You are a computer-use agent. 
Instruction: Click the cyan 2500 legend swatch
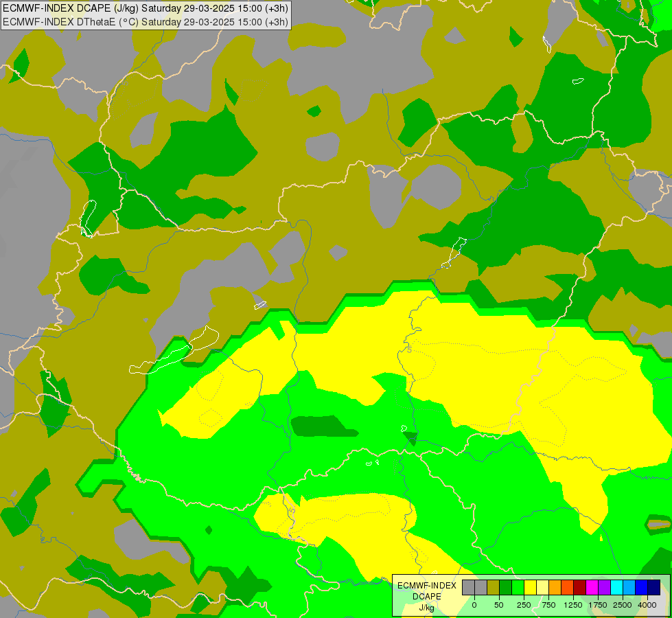[x=616, y=588]
